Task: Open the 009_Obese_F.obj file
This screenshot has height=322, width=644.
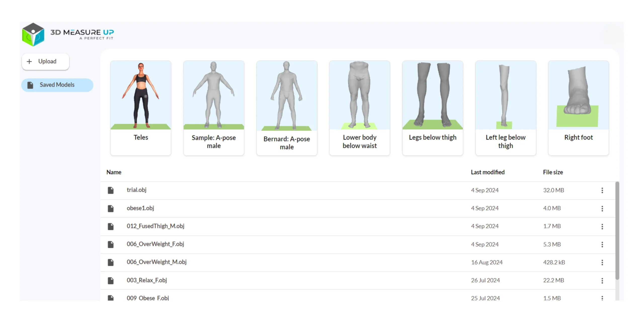Action: click(x=148, y=298)
